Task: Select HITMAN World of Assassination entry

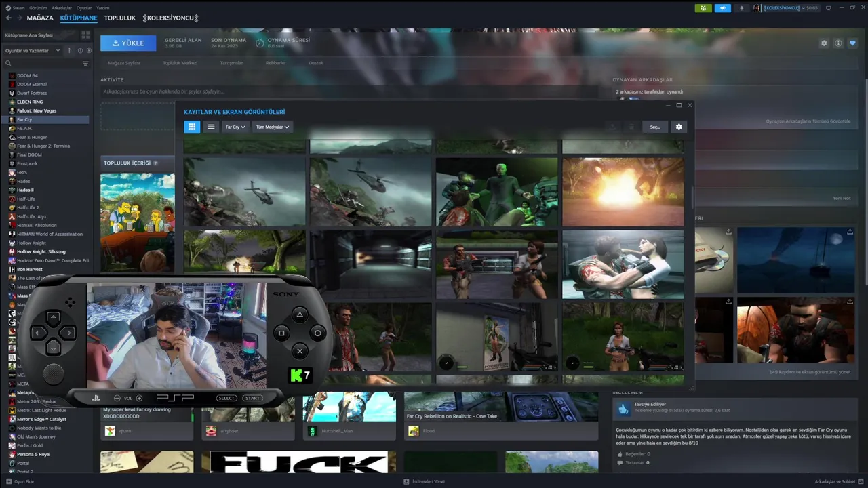Action: pos(50,234)
